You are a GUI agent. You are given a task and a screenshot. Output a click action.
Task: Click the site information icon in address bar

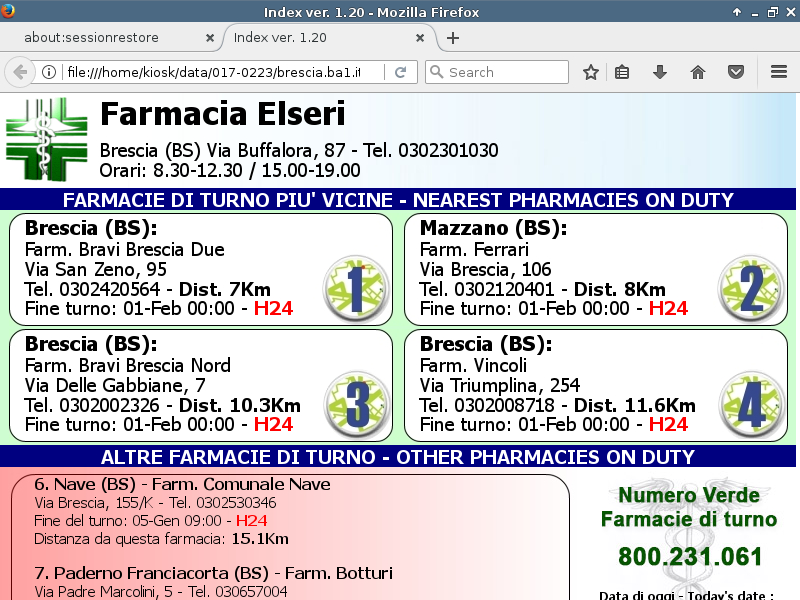pos(48,72)
